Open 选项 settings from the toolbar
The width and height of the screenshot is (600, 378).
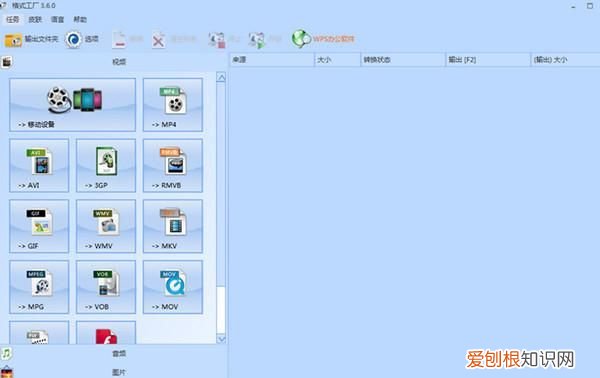coord(82,39)
